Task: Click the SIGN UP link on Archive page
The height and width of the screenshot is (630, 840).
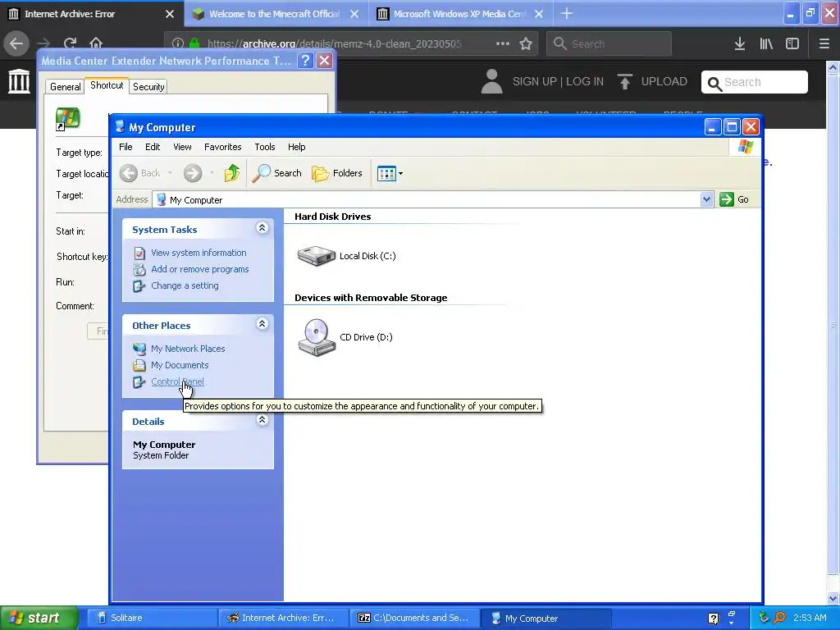Action: tap(534, 81)
